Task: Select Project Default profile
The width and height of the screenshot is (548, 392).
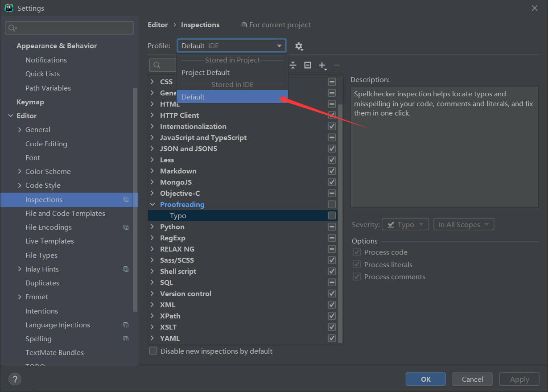Action: (x=232, y=72)
